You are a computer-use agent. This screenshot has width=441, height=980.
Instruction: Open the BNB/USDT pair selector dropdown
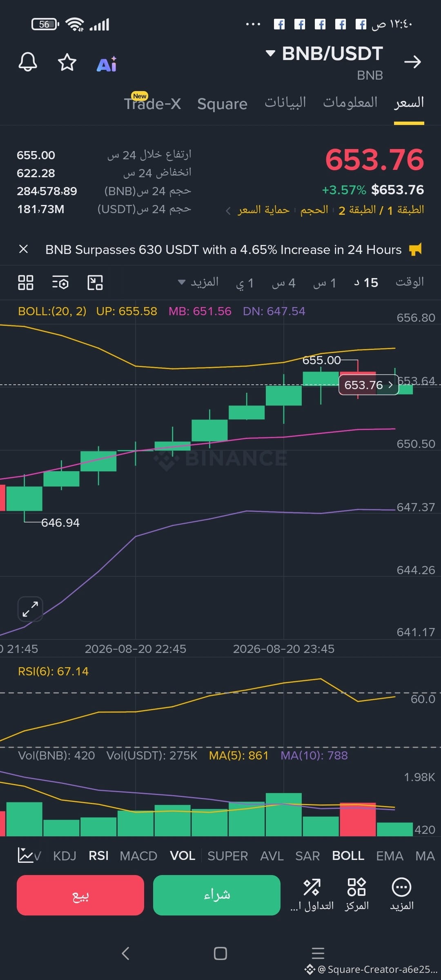(325, 53)
